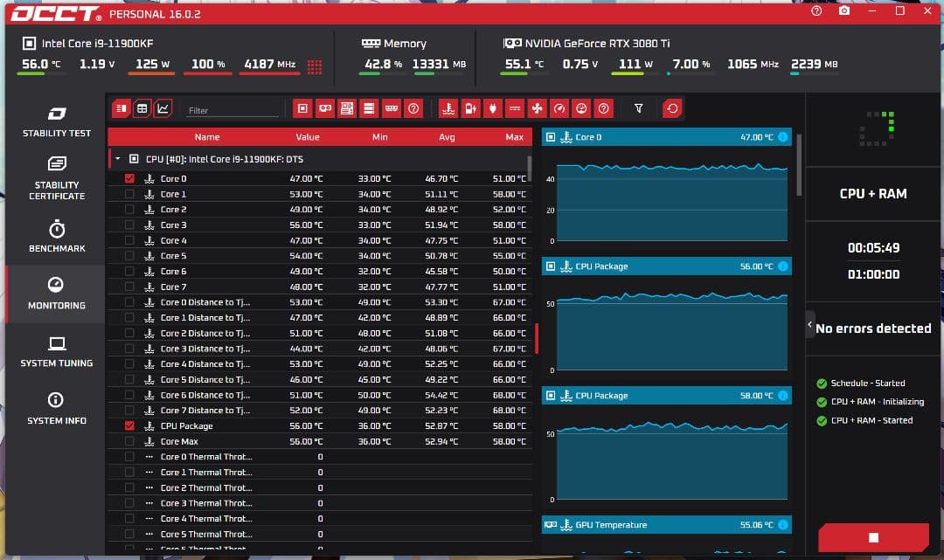Screen dimensions: 944x560
Task: Click the CPU Package 58.00 °C graph header
Action: click(666, 396)
